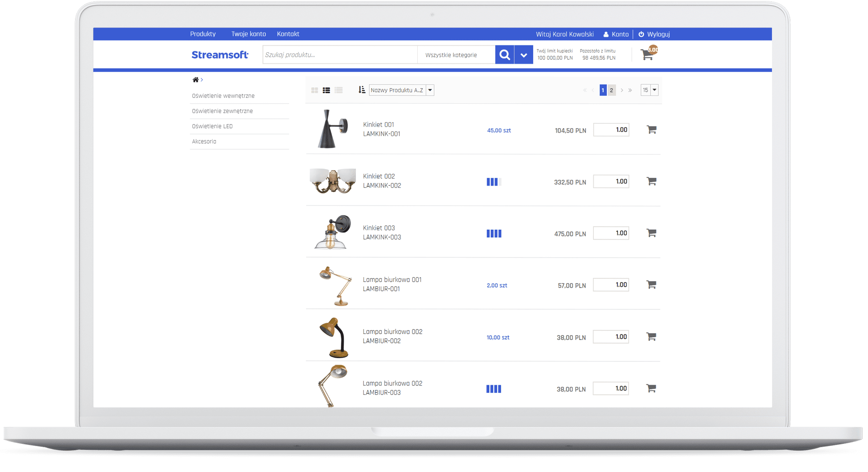The width and height of the screenshot is (868, 472).
Task: Click Kinkiet 003 product thumbnail
Action: tap(332, 232)
